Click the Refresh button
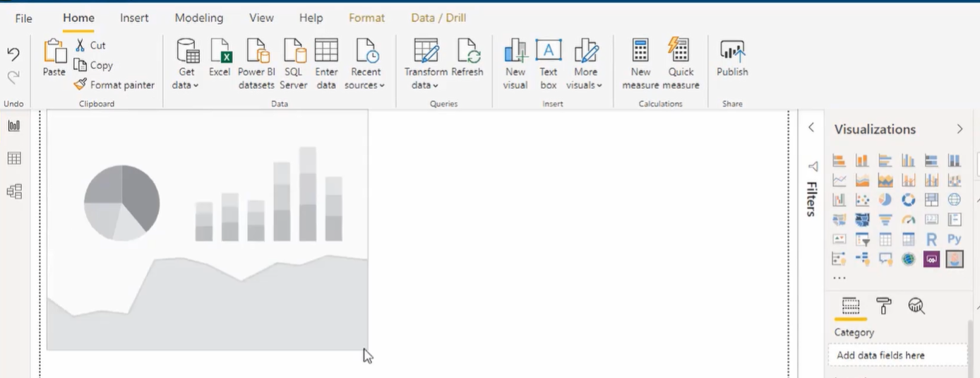980x378 pixels. tap(467, 58)
